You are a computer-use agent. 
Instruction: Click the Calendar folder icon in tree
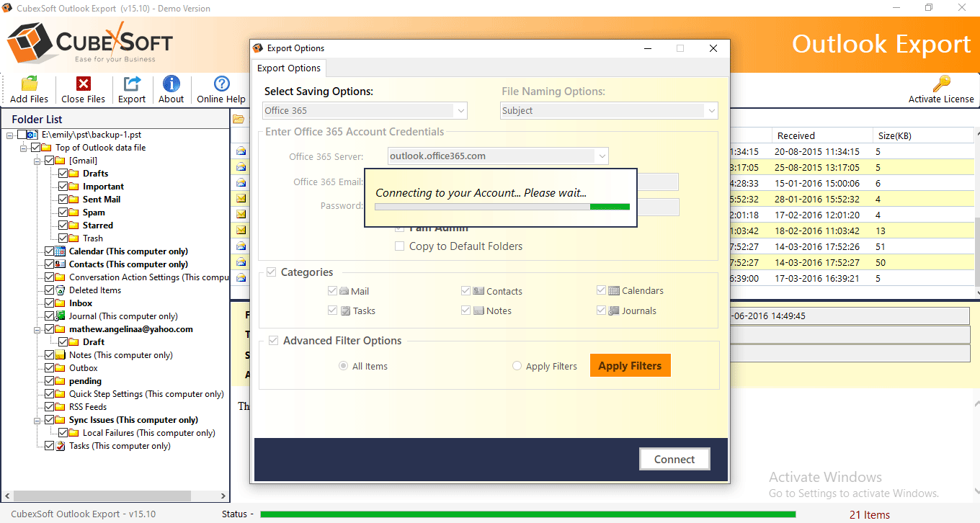61,251
